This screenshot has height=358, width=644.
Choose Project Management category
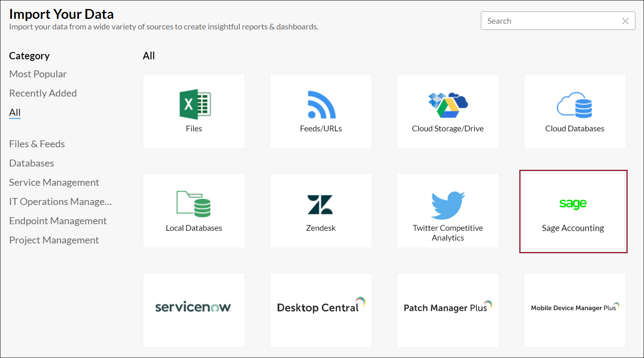tap(54, 240)
